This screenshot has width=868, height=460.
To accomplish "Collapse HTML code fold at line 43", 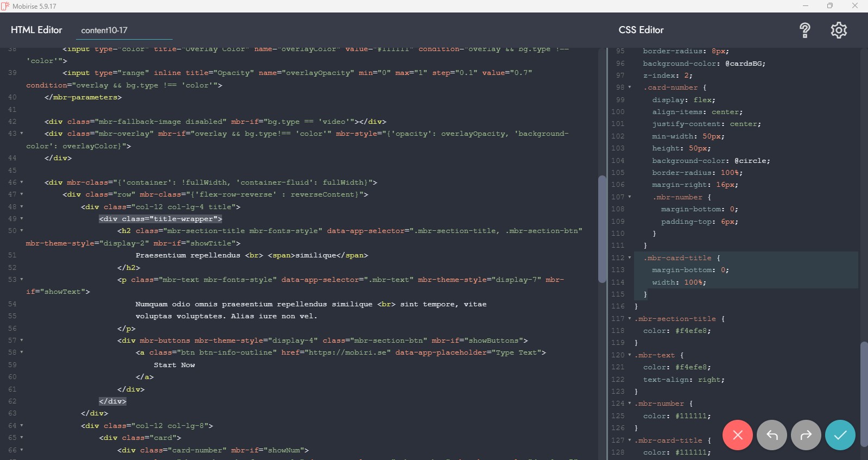I will [22, 134].
